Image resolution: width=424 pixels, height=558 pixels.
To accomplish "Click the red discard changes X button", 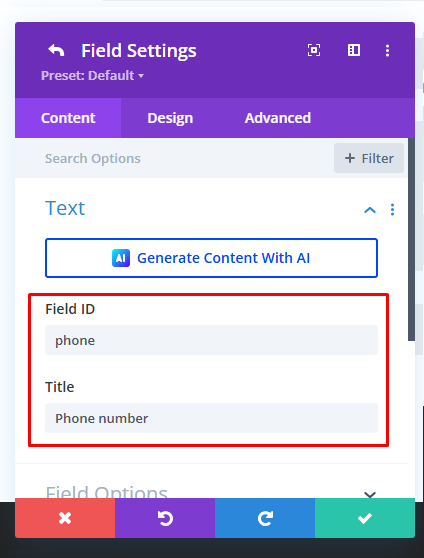I will coord(65,518).
